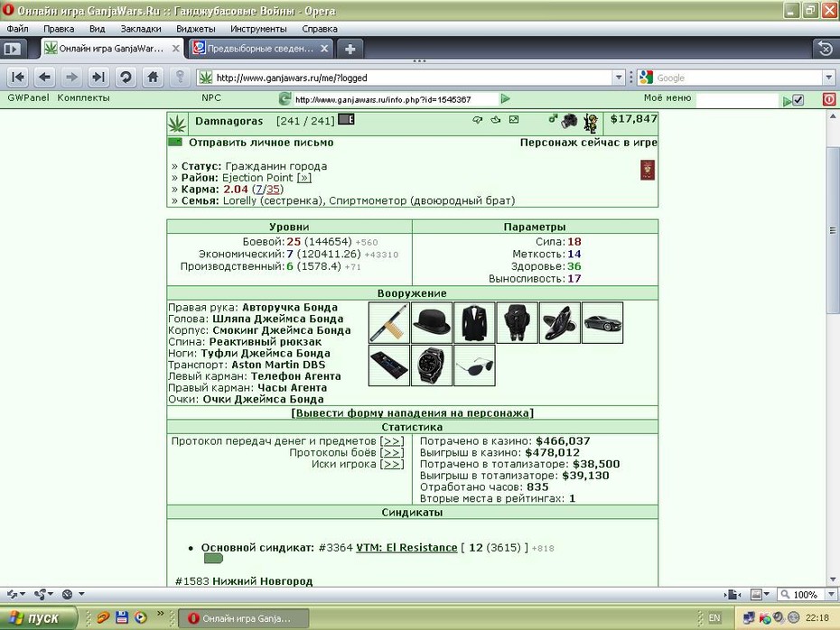
Task: Click Вывести форму нападения на персонажа
Action: (412, 413)
